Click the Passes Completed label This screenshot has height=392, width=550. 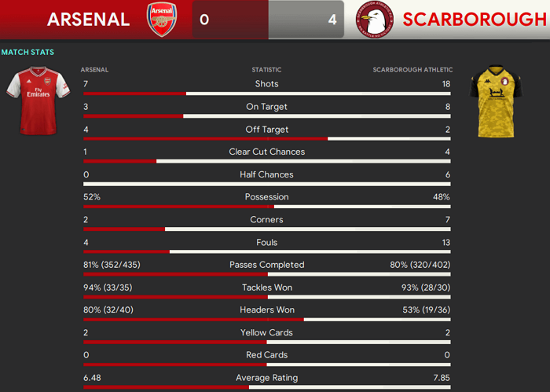pyautogui.click(x=267, y=265)
